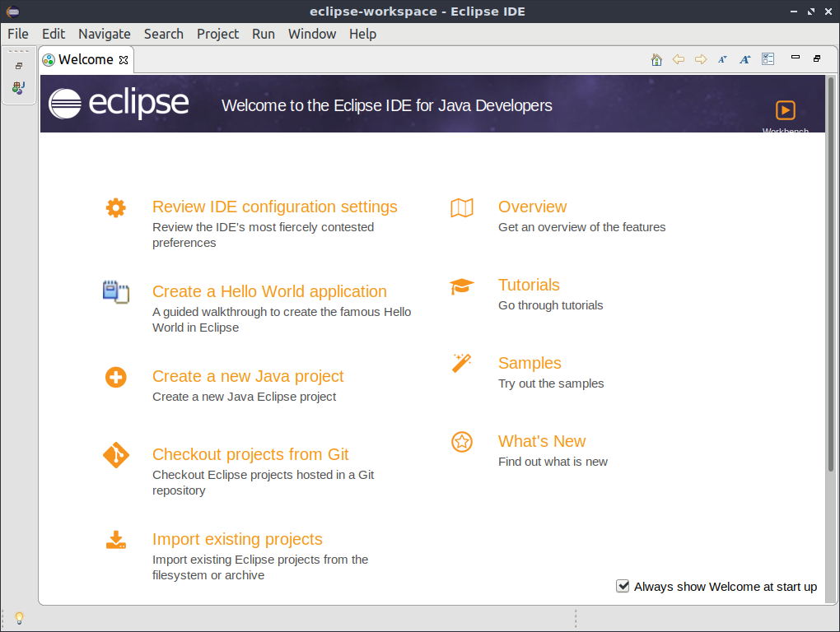Minimize the Welcome view pane
The width and height of the screenshot is (840, 632).
796,58
